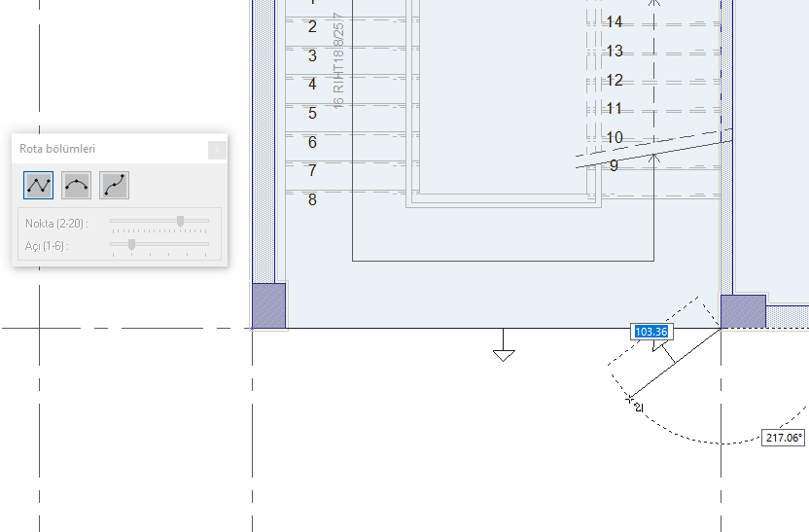Select the straight polyline route segment icon
Viewport: 809px width, 532px height.
click(x=38, y=185)
